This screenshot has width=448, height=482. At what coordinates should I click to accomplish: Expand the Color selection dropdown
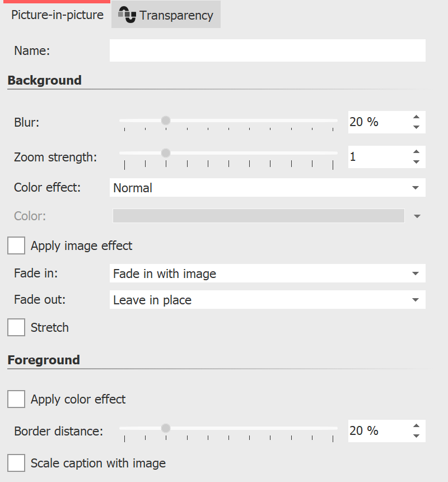(417, 216)
